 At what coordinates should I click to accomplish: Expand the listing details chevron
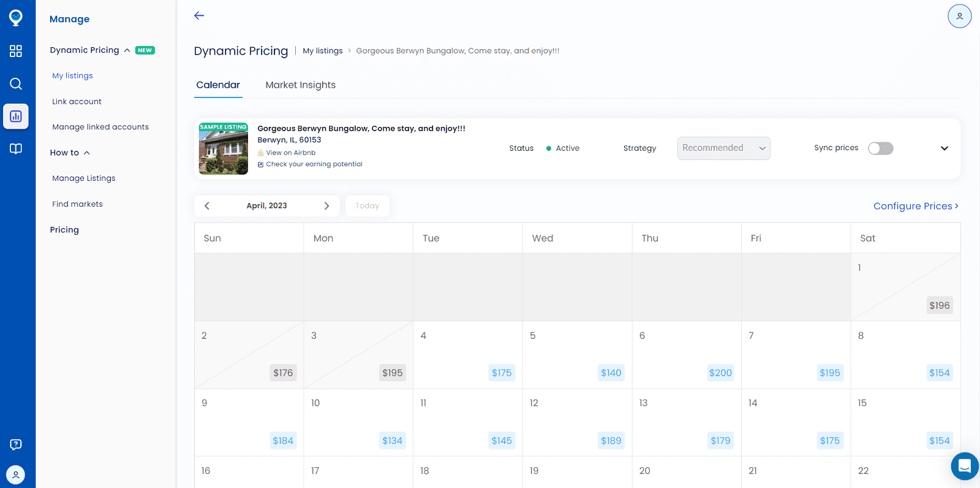(x=944, y=148)
